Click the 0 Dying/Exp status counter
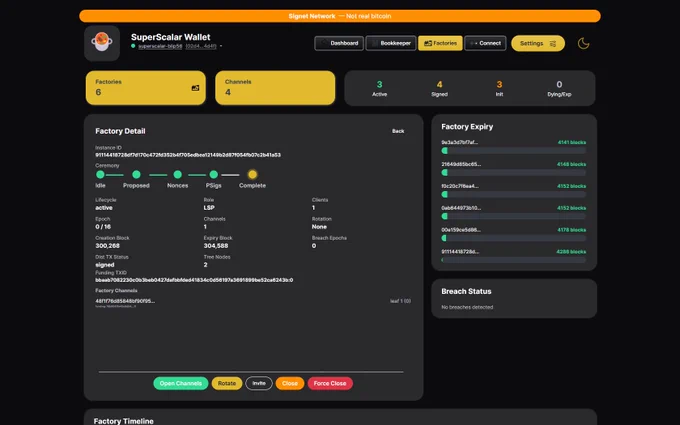Screen dimensions: 680x425 (559, 88)
